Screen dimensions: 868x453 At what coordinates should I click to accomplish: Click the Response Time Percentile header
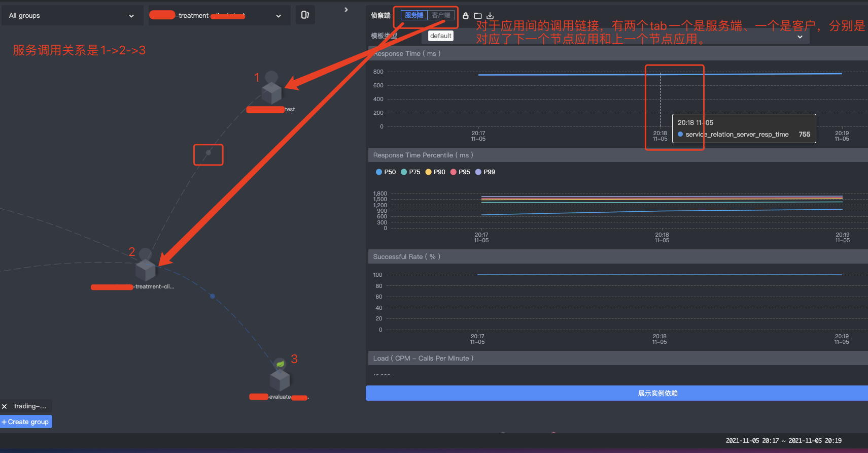tap(618, 155)
